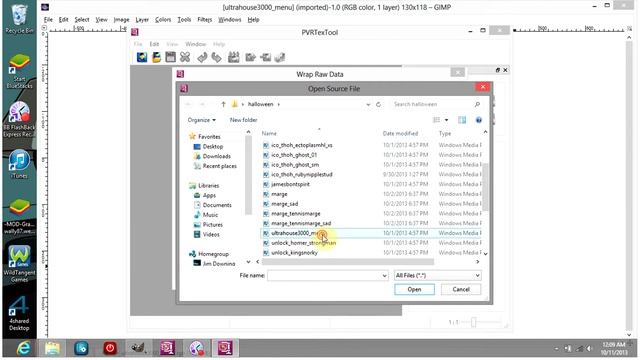This screenshot has height=360, width=640.
Task: Click the red power icon in the taskbar
Action: click(110, 348)
